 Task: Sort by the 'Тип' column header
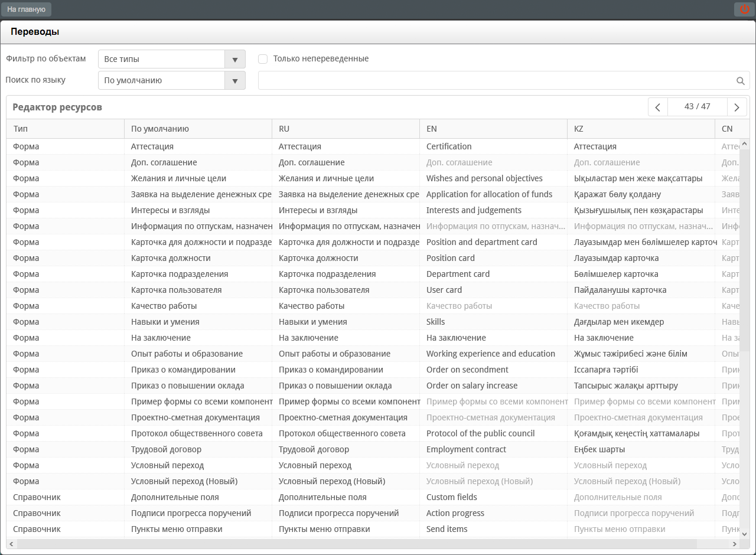(66, 129)
